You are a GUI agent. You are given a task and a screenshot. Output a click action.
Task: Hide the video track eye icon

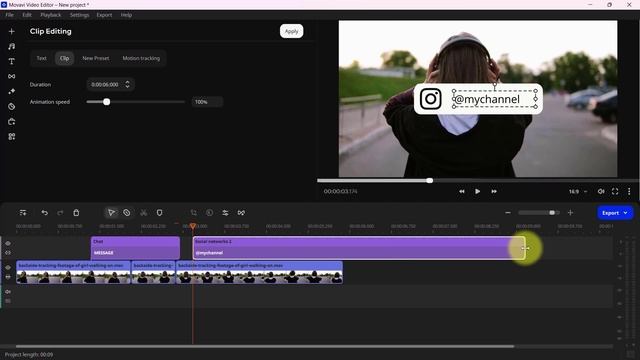coord(8,267)
